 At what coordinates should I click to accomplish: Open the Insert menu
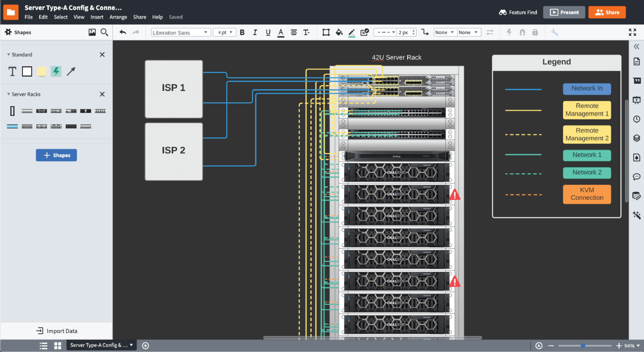(x=97, y=17)
